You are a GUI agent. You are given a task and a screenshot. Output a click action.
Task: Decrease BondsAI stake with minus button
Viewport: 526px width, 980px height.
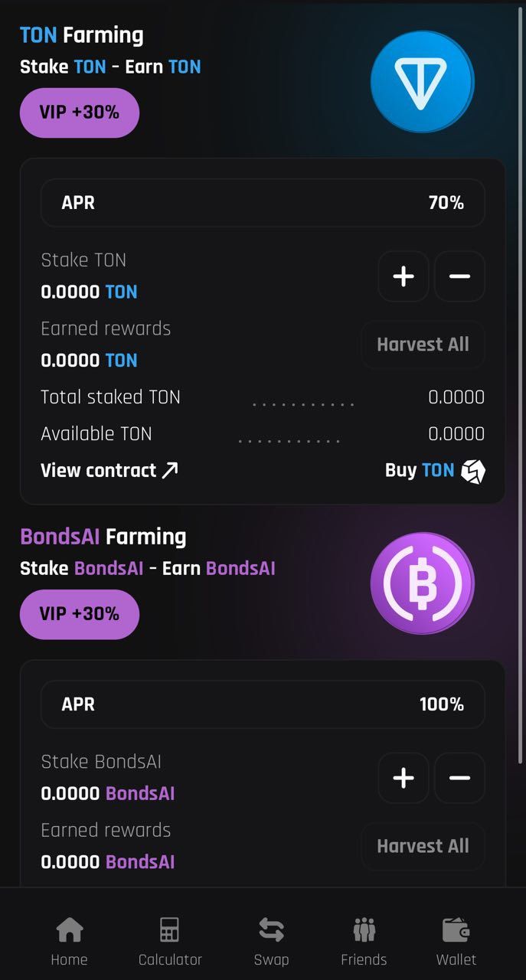click(x=459, y=778)
